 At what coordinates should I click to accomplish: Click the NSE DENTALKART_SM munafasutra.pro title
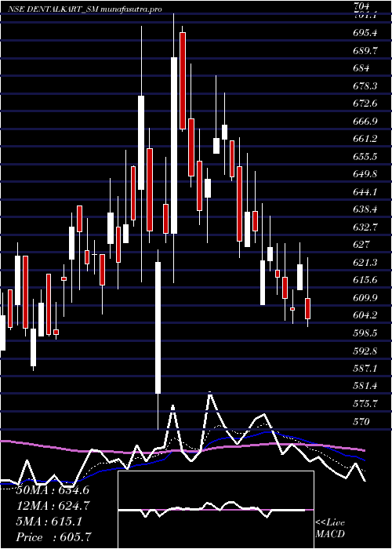click(x=85, y=9)
